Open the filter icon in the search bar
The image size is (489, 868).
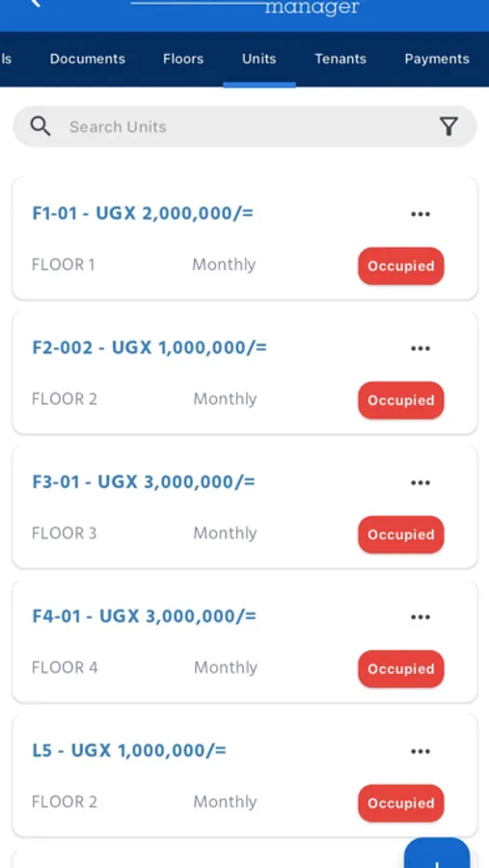pyautogui.click(x=448, y=126)
